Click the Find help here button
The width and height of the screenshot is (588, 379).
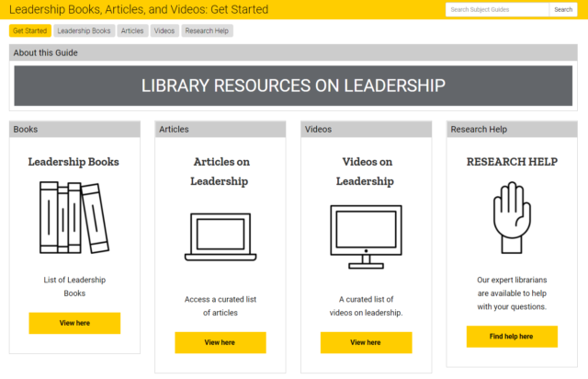pyautogui.click(x=512, y=337)
